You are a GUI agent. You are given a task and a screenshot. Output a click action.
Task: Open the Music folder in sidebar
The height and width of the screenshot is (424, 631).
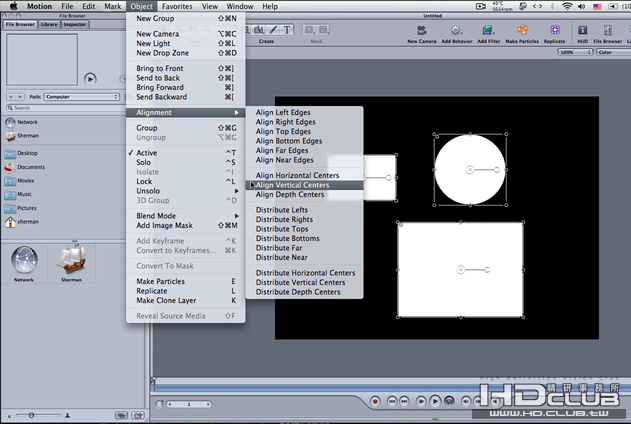10,194
